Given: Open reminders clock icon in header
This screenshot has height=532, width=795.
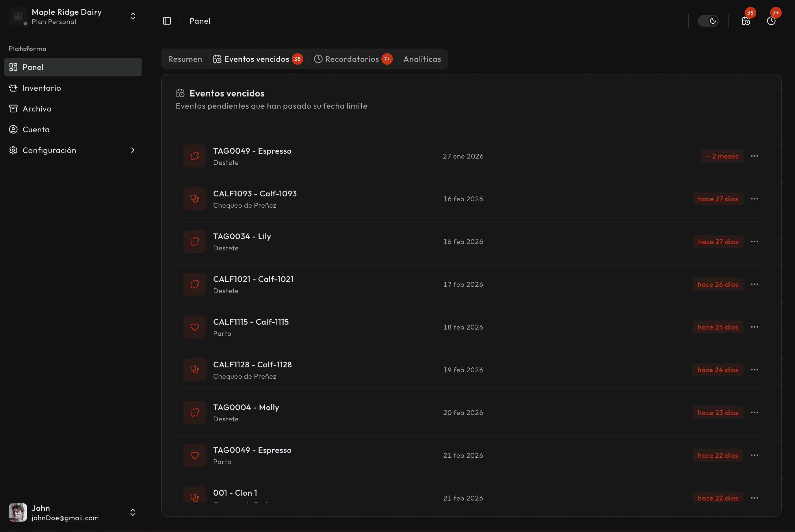Looking at the screenshot, I should [771, 21].
